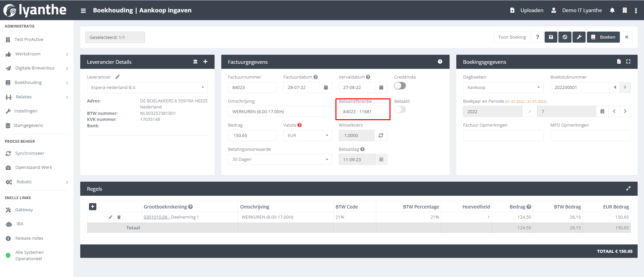Open grootboekrekening link 0301010.06
The height and width of the screenshot is (277, 644).
pos(156,217)
